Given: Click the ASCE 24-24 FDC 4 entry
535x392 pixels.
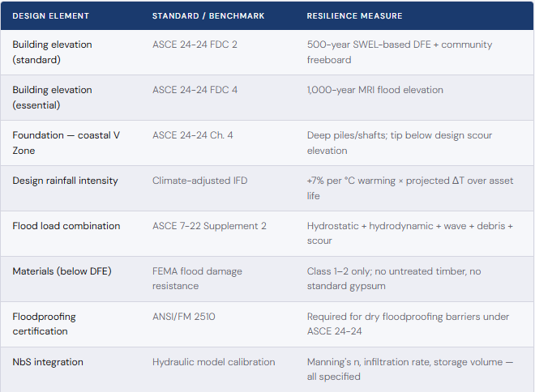Looking at the screenshot, I should click(195, 90).
